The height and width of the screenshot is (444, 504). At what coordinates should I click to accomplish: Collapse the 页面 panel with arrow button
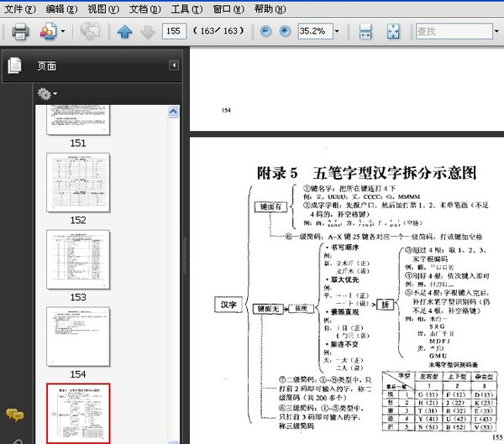pyautogui.click(x=174, y=65)
